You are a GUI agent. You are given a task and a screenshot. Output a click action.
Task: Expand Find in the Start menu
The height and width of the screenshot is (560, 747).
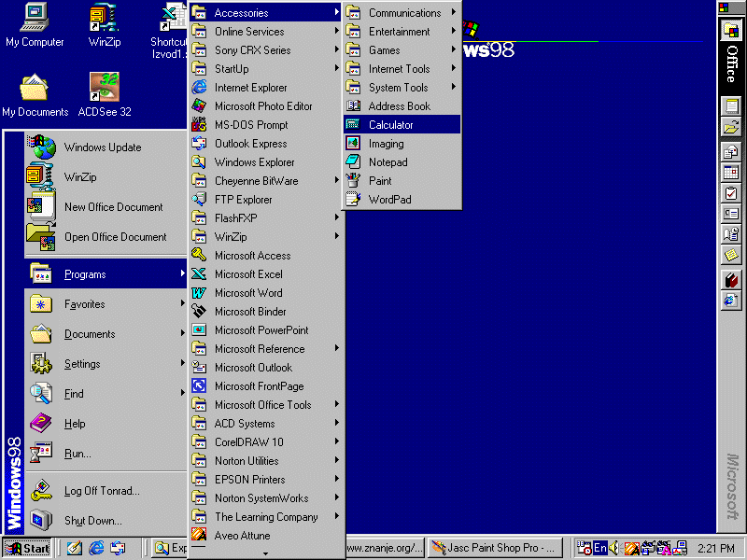[106, 394]
